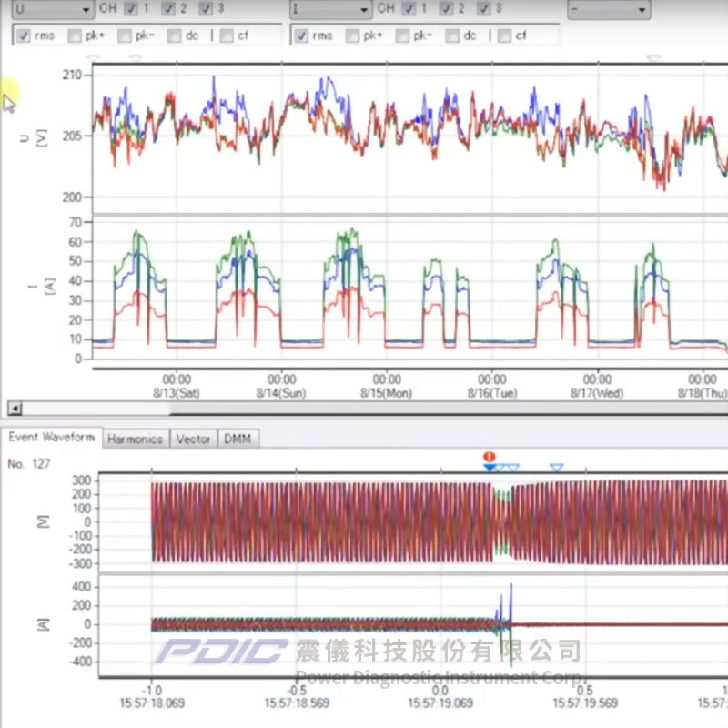Expand the third dropdown showing a dash
Image resolution: width=728 pixels, height=728 pixels.
click(x=608, y=9)
